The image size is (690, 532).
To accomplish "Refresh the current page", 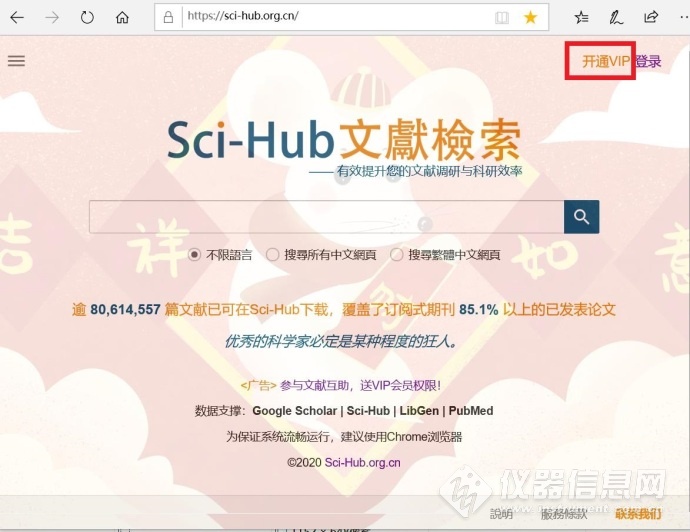I will (87, 18).
